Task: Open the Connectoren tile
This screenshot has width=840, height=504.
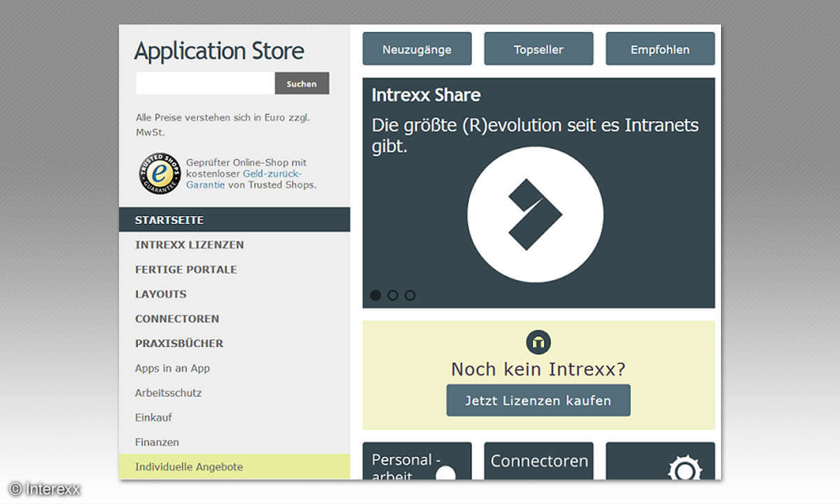Action: click(x=538, y=461)
